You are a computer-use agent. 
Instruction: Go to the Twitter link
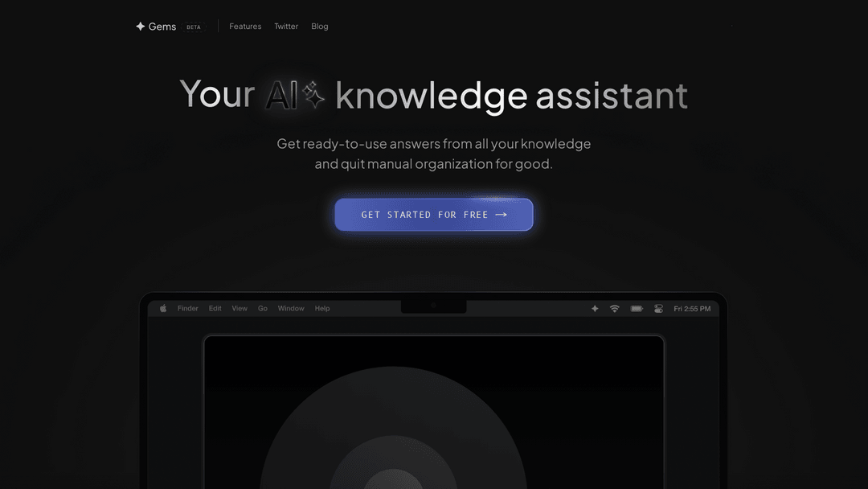286,27
